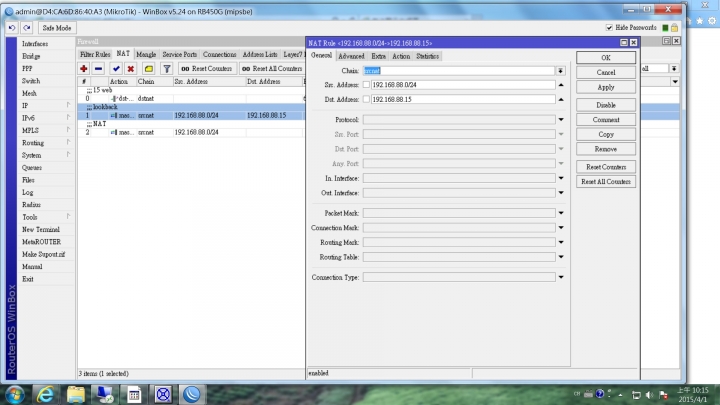Open the Chain dropdown
Image resolution: width=720 pixels, height=405 pixels.
tap(561, 71)
